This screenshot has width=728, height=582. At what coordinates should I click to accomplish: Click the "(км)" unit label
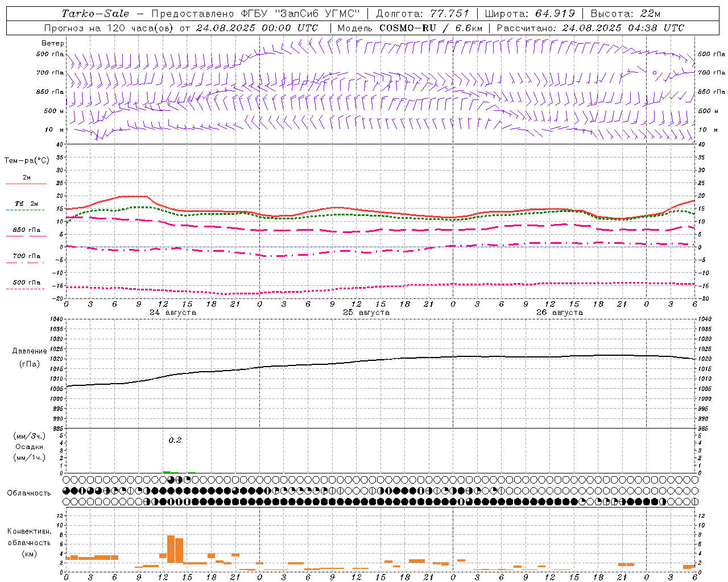click(30, 554)
